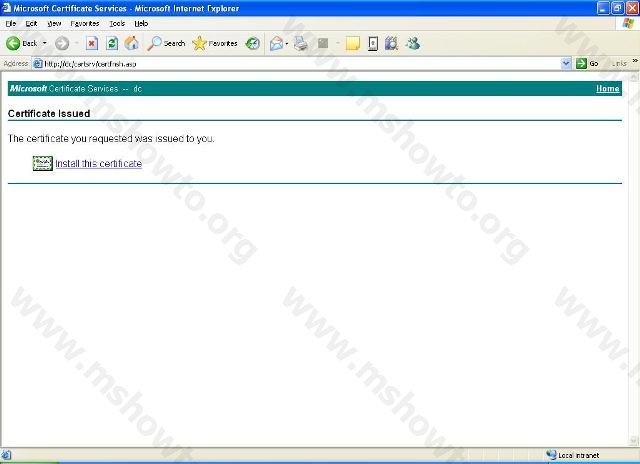Minimize the Internet Explorer window
The height and width of the screenshot is (464, 640).
(x=603, y=8)
